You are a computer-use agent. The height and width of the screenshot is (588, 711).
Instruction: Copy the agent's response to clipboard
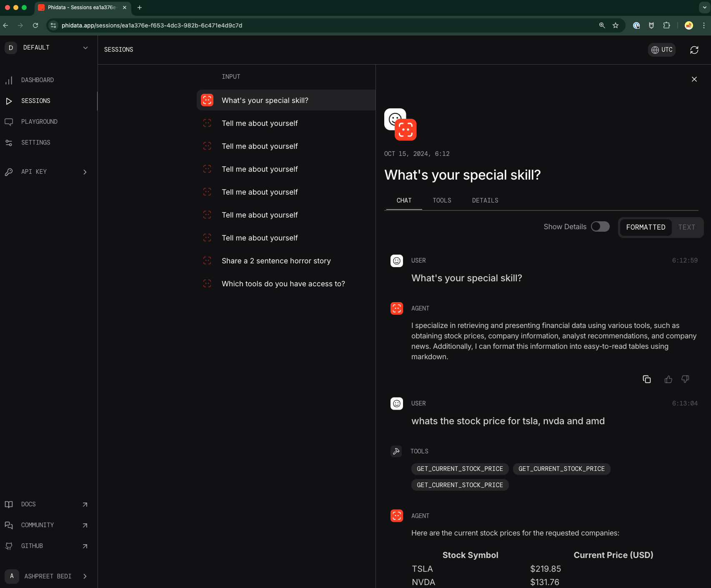646,379
